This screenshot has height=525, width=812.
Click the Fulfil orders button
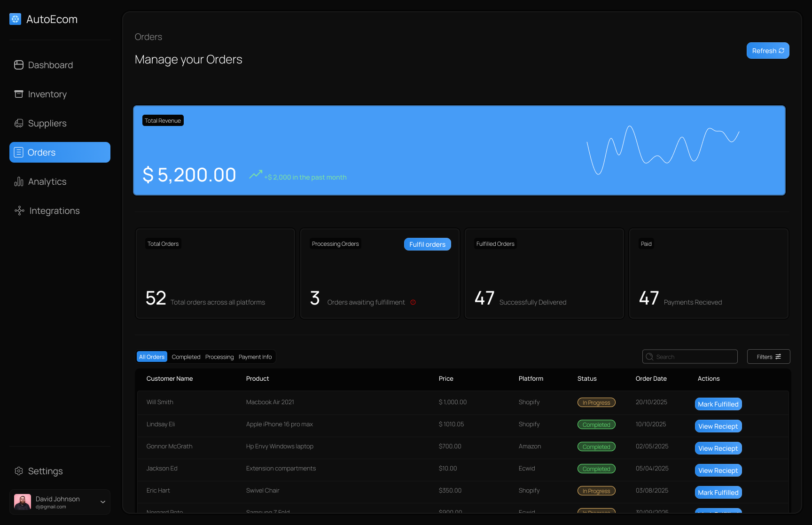tap(428, 244)
